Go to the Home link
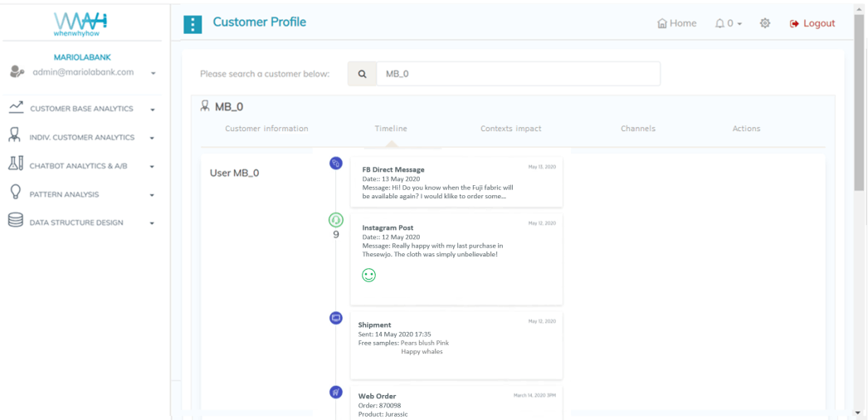 point(676,23)
